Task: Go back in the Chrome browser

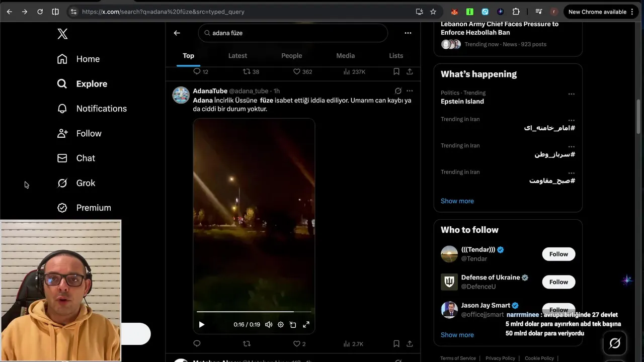Action: tap(9, 12)
